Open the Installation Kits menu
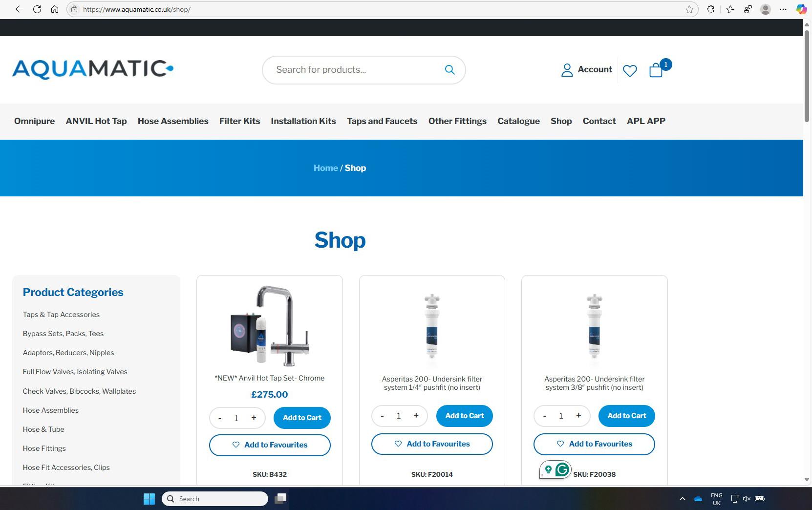Image resolution: width=812 pixels, height=510 pixels. click(x=303, y=121)
